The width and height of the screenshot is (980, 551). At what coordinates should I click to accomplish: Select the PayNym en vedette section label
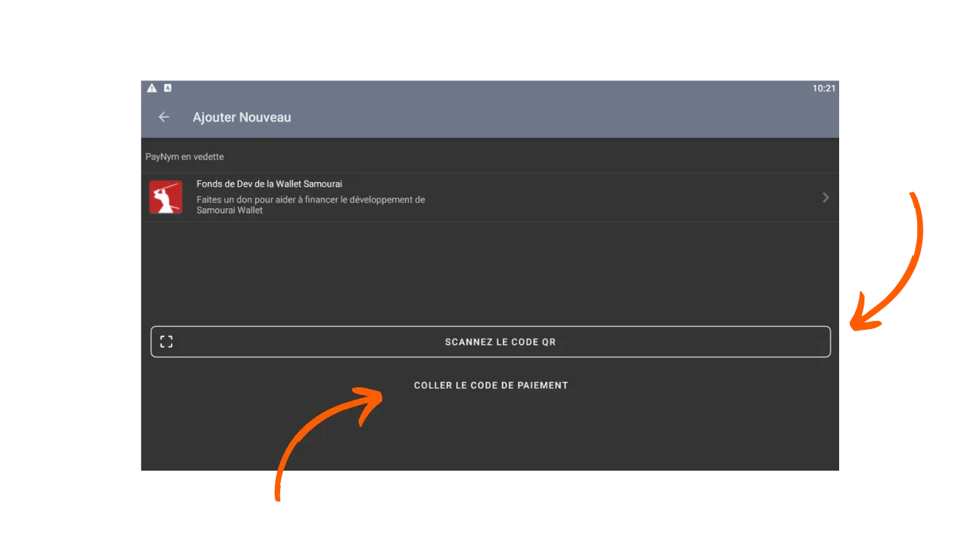pyautogui.click(x=185, y=156)
